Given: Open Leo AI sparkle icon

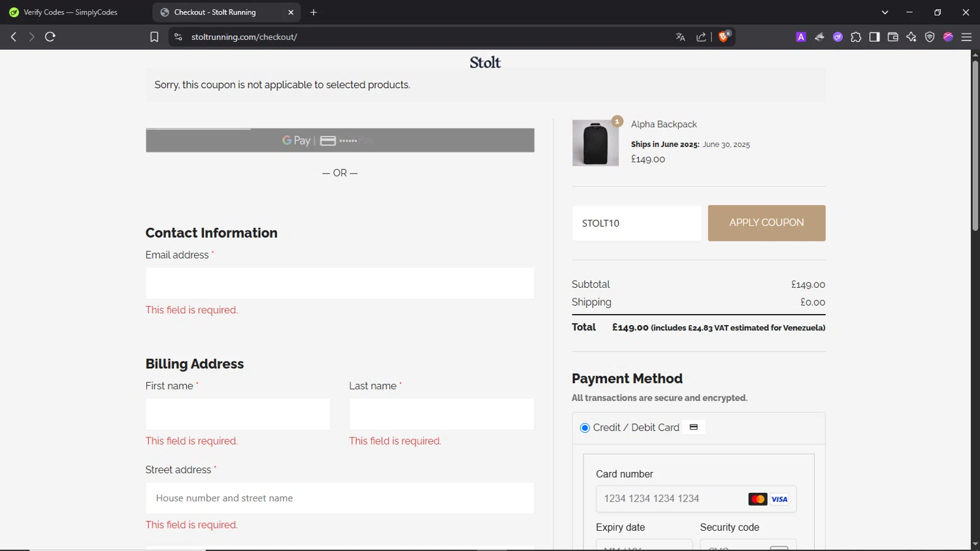Looking at the screenshot, I should click(x=911, y=37).
